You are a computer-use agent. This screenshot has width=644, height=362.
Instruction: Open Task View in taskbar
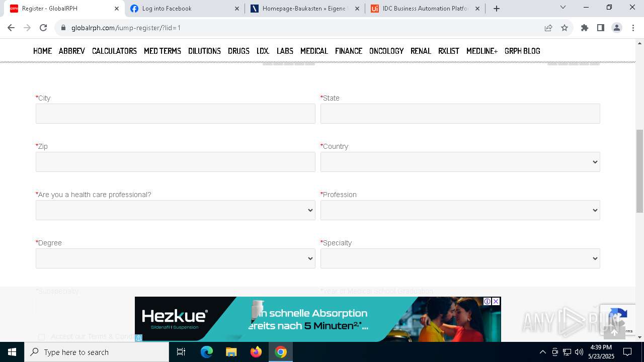[x=181, y=352]
